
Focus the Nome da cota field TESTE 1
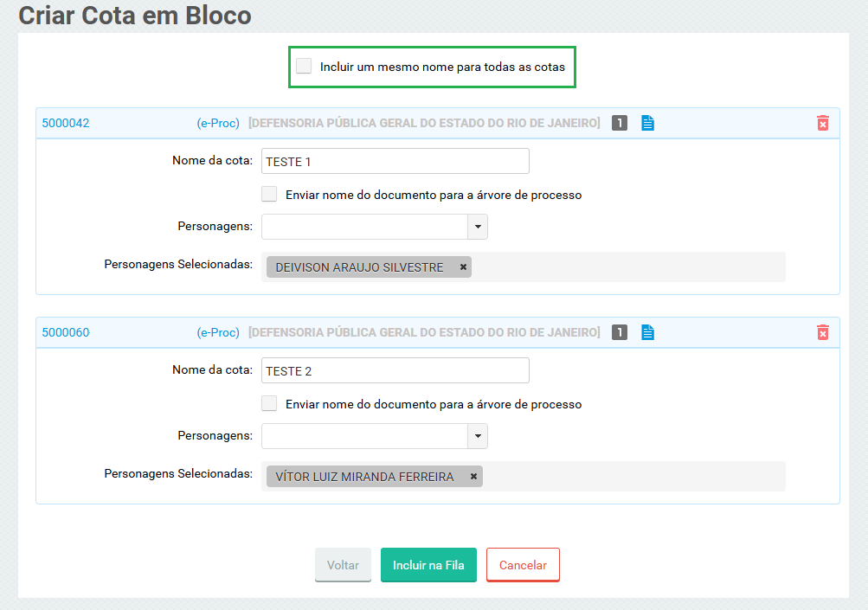click(x=395, y=161)
